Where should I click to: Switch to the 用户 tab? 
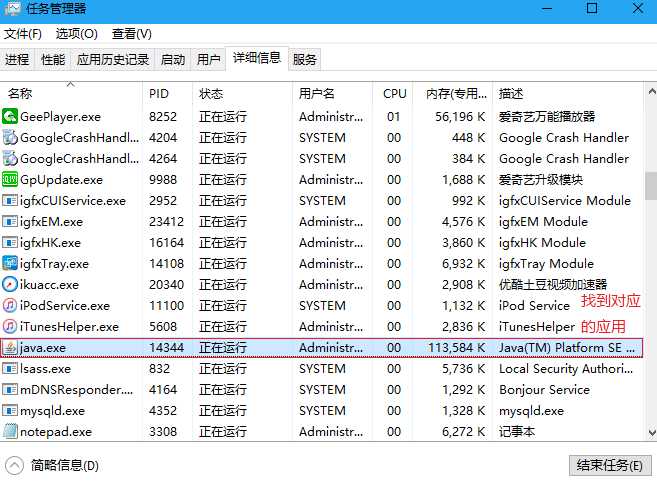(208, 60)
